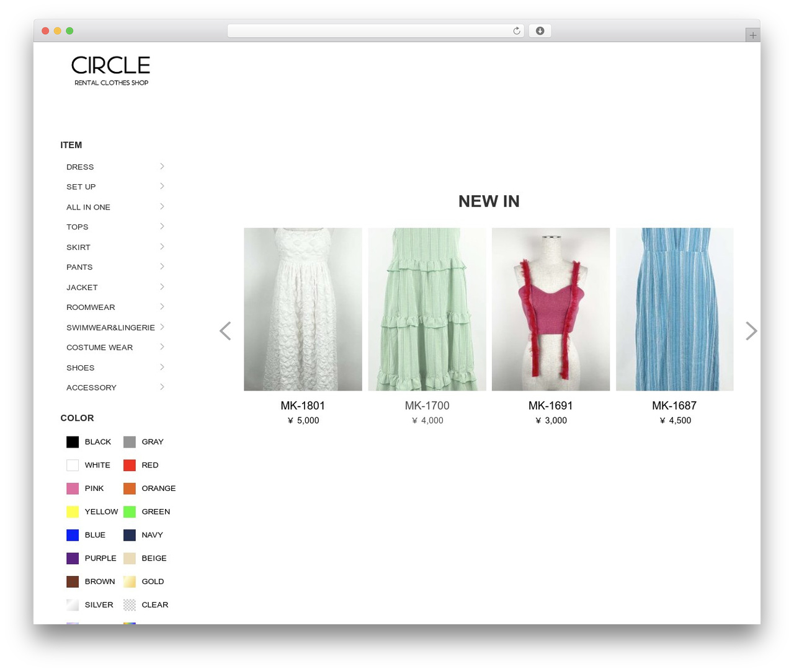794x672 pixels.
Task: Open the MK-1691 product title link
Action: click(x=551, y=405)
